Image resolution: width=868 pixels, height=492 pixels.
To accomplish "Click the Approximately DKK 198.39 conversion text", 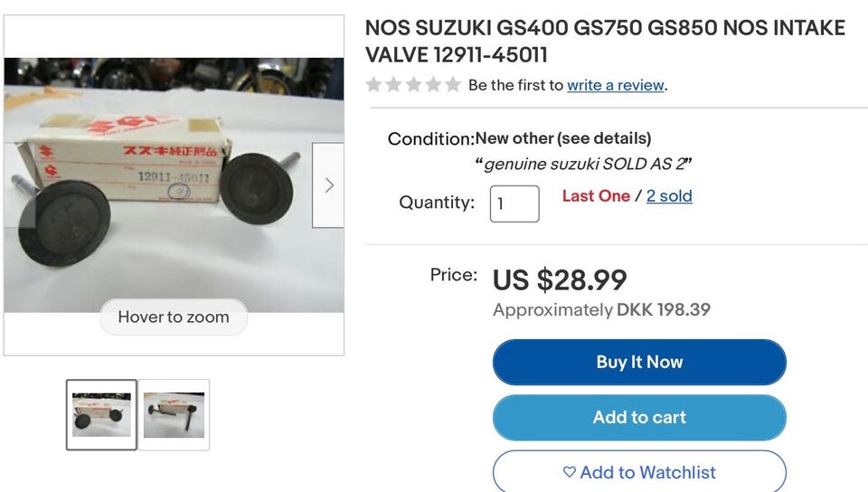I will tap(601, 310).
